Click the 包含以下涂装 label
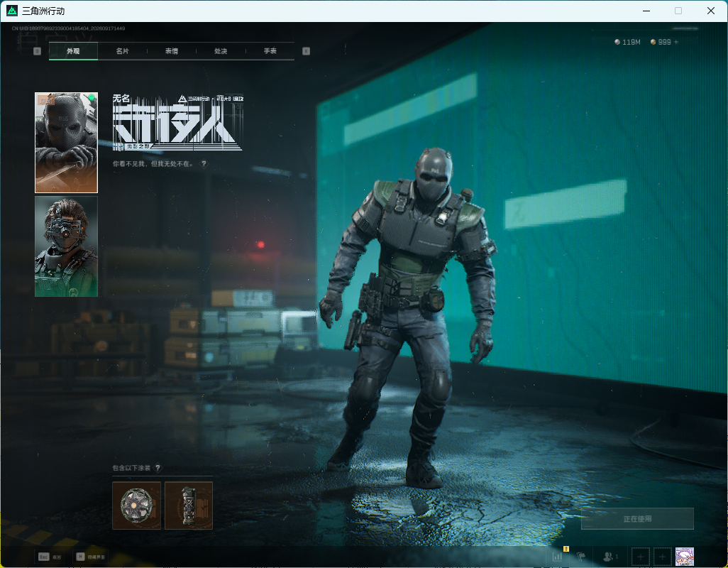The width and height of the screenshot is (728, 568). 131,468
